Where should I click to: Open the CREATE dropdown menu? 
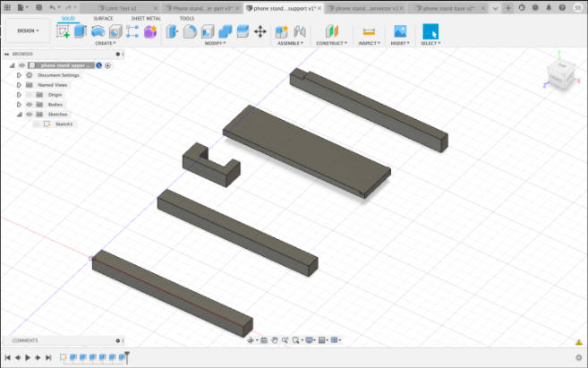[106, 43]
